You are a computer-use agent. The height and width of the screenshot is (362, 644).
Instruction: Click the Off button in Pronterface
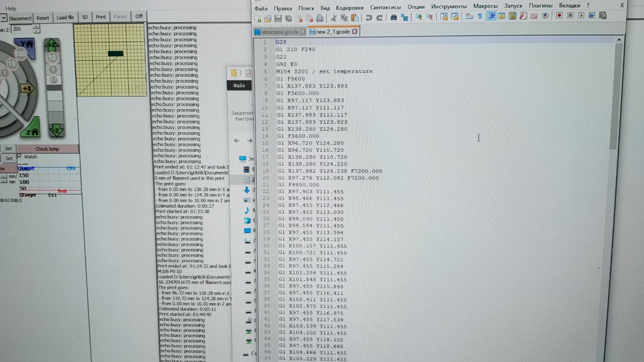click(139, 16)
